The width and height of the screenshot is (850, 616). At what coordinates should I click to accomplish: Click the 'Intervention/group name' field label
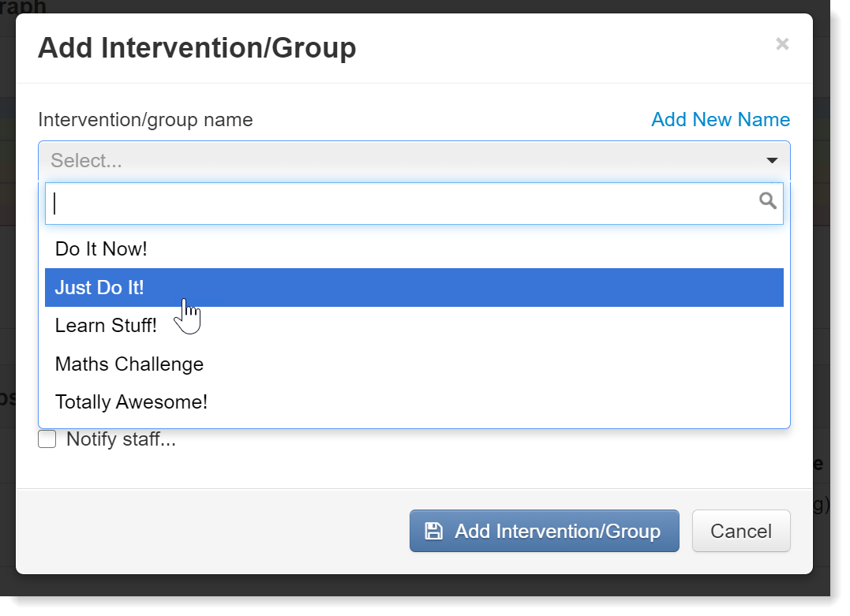coord(145,120)
